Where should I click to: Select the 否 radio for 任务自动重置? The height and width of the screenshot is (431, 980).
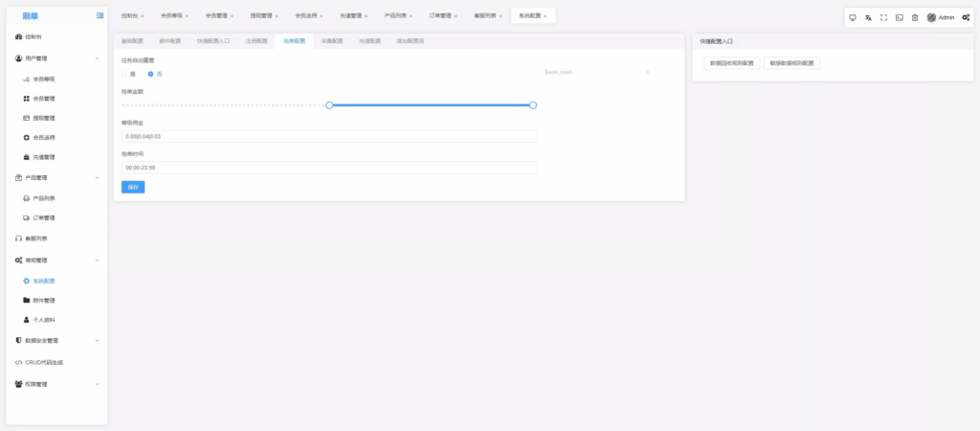coord(150,74)
